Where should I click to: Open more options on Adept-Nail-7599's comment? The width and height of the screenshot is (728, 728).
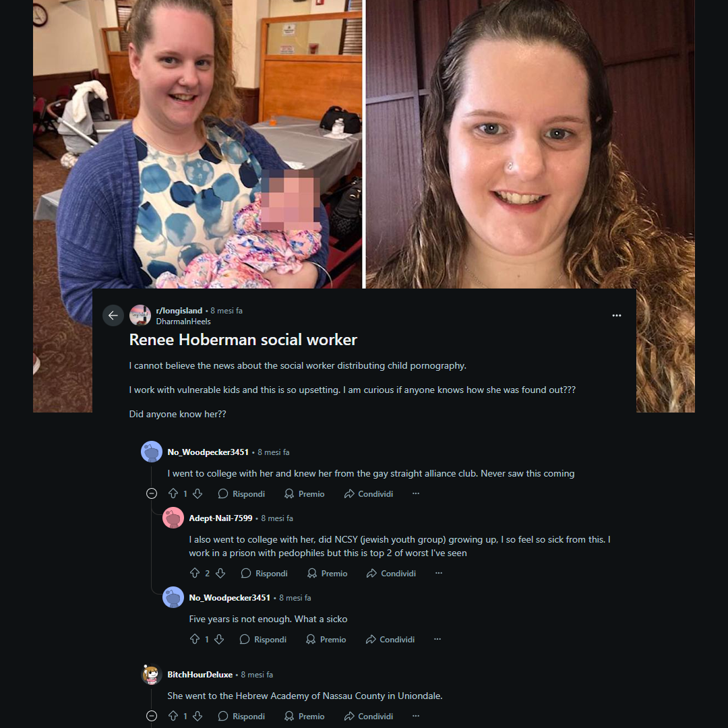(x=439, y=574)
